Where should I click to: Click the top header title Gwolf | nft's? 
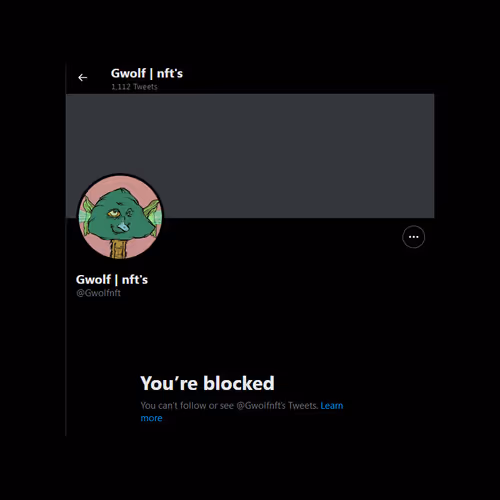[x=147, y=73]
